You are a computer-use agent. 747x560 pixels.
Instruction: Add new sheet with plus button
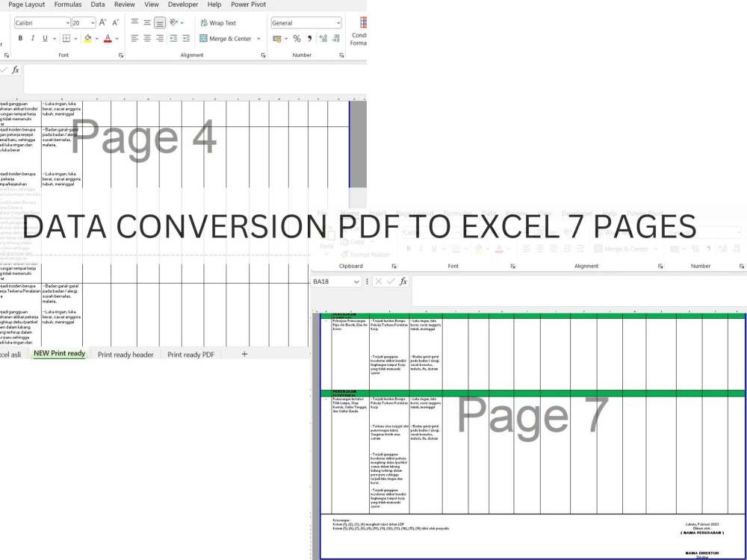(x=244, y=354)
